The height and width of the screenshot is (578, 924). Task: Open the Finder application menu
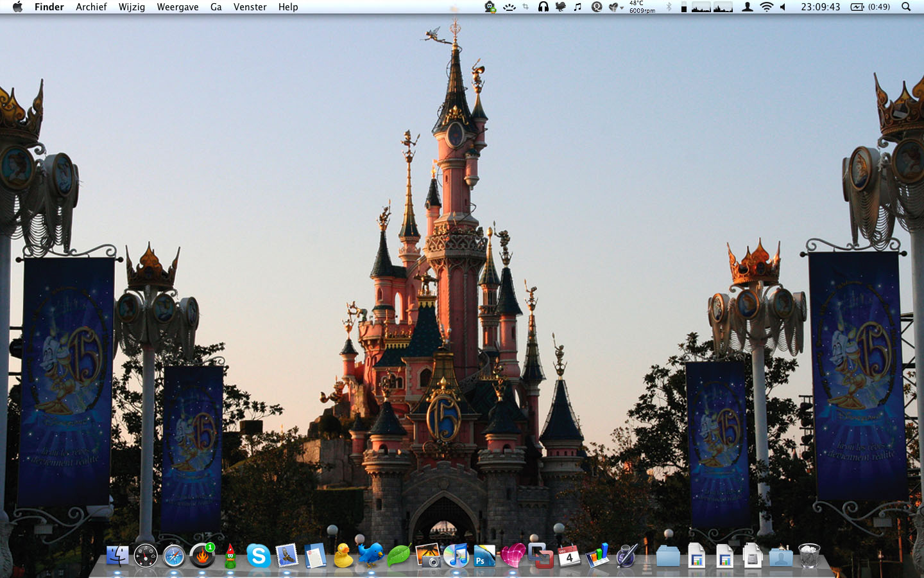(49, 7)
